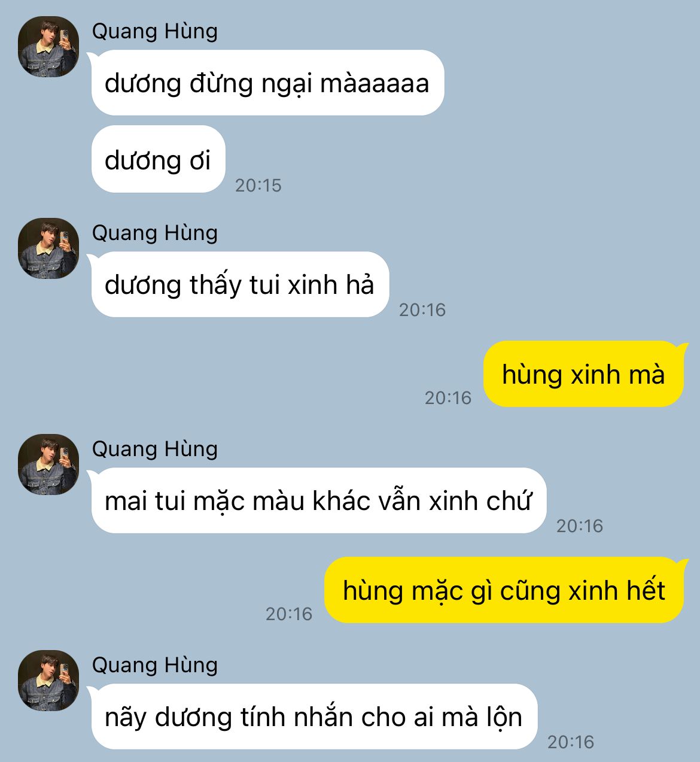
Task: Open the avatar next to 'nãy dương tính nhắn' message
Action: pyautogui.click(x=48, y=681)
